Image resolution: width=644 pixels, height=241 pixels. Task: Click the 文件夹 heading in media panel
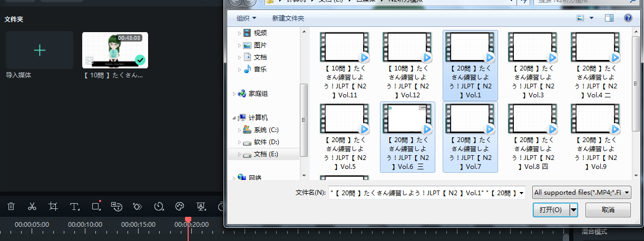click(14, 19)
